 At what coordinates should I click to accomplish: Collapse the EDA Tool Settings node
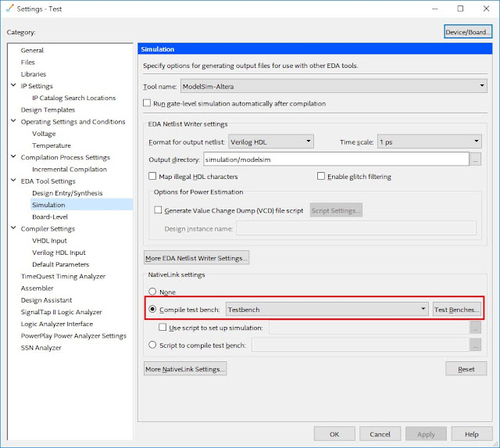pyautogui.click(x=13, y=181)
